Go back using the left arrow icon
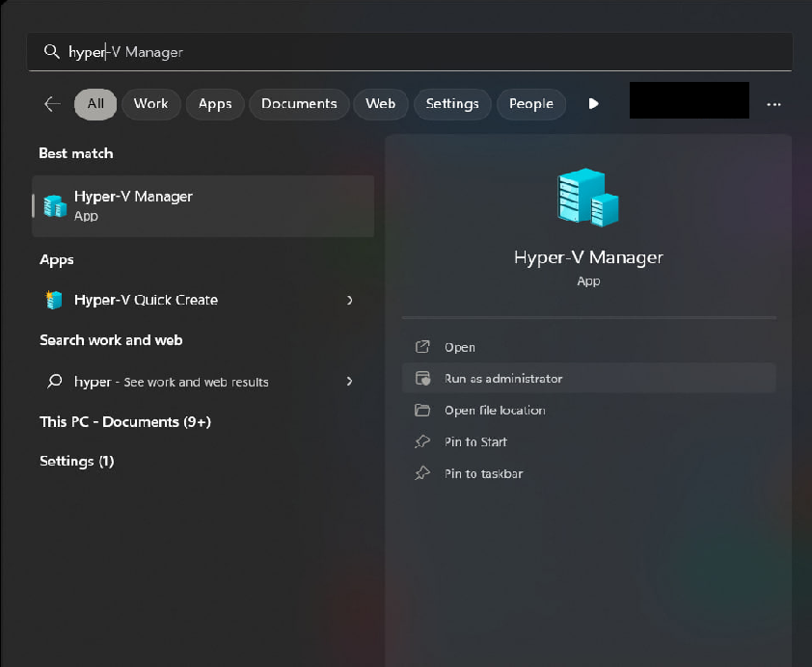This screenshot has width=812, height=667. point(52,104)
